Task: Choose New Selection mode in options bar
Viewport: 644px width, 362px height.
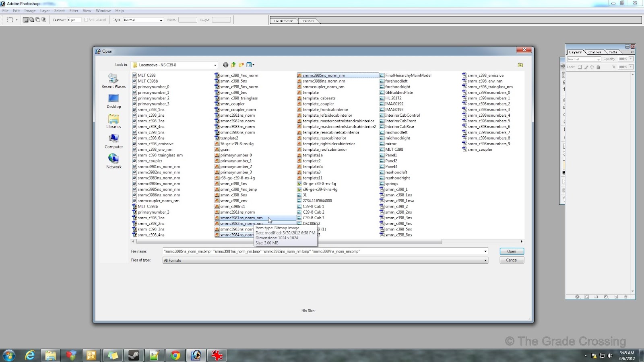Action: click(26, 20)
